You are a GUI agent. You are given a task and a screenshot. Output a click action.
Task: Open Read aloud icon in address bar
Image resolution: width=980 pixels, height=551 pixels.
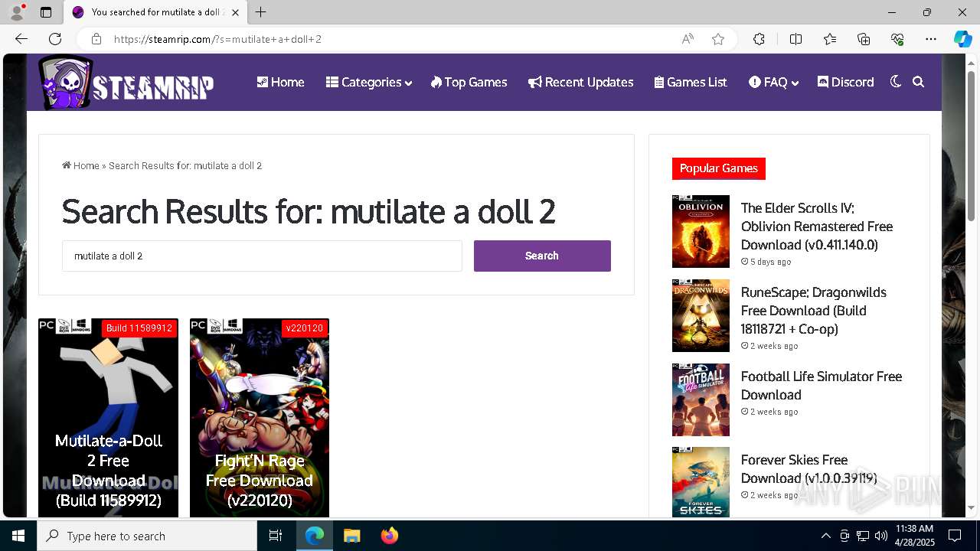pos(688,39)
